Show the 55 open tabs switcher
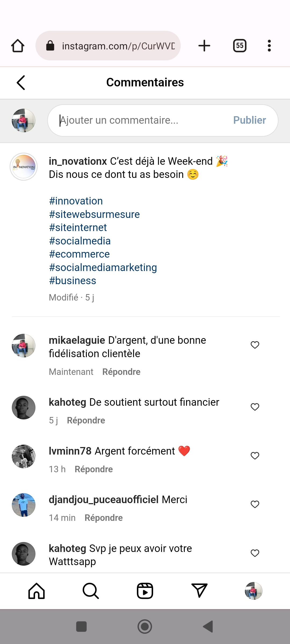The image size is (290, 644). pyautogui.click(x=240, y=46)
